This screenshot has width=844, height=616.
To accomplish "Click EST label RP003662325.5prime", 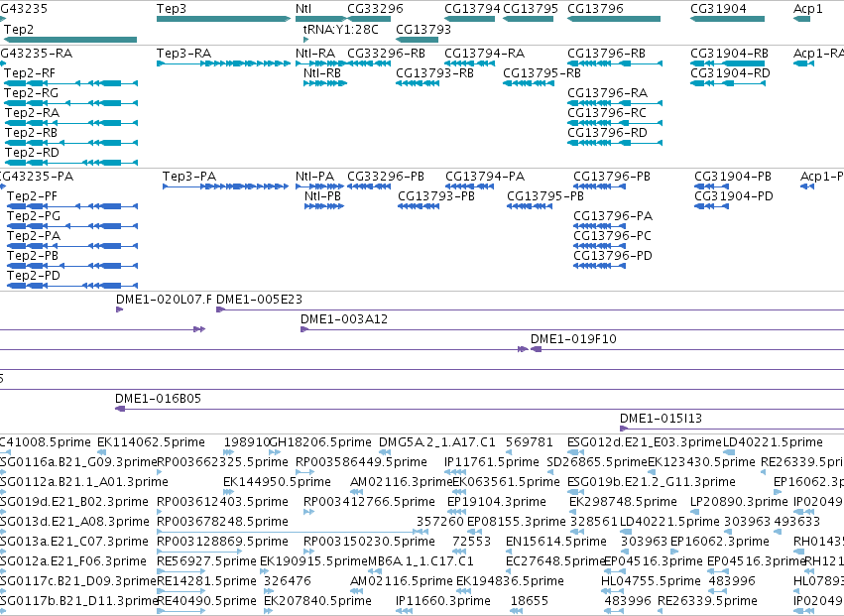I will pos(223,462).
